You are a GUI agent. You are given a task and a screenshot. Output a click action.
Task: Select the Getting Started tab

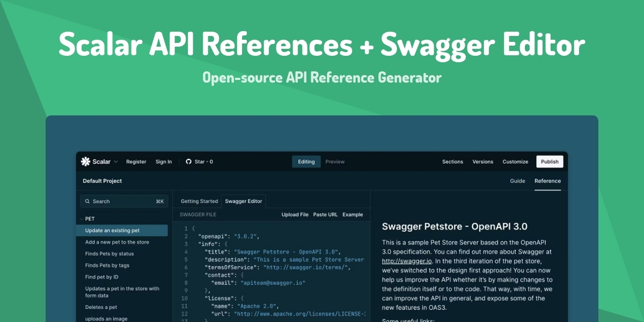click(198, 201)
